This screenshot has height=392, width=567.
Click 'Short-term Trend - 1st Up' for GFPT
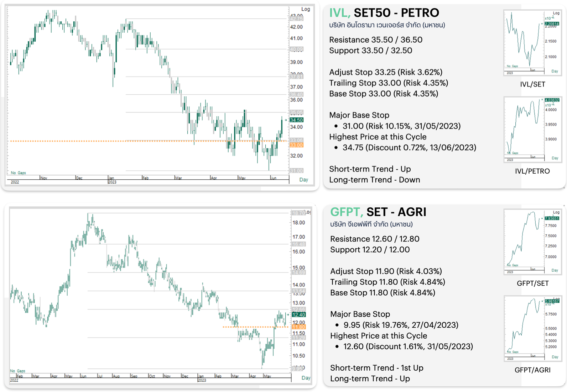377,368
